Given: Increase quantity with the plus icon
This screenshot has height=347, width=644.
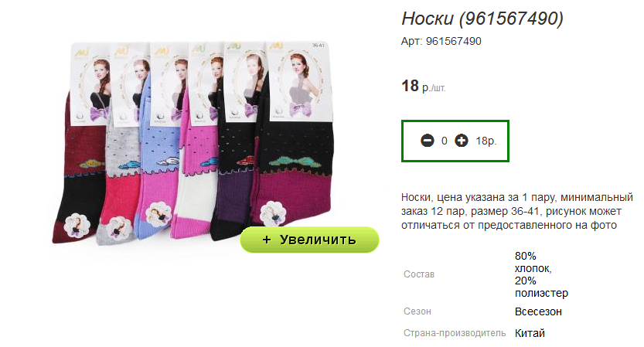Looking at the screenshot, I should [x=462, y=141].
